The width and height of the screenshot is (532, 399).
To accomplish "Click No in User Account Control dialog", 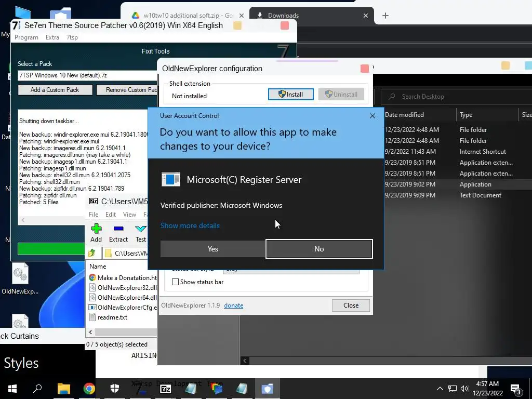I will pyautogui.click(x=319, y=249).
